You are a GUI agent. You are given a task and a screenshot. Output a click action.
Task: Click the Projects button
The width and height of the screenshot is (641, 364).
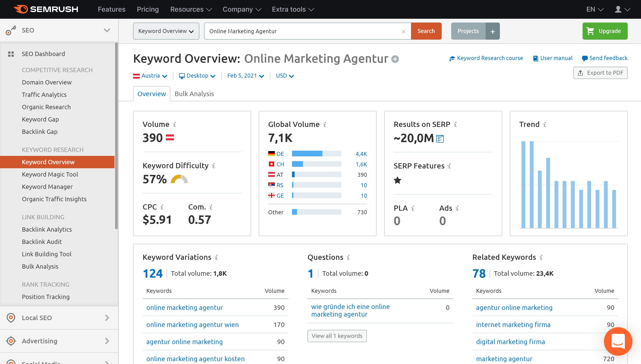click(468, 31)
